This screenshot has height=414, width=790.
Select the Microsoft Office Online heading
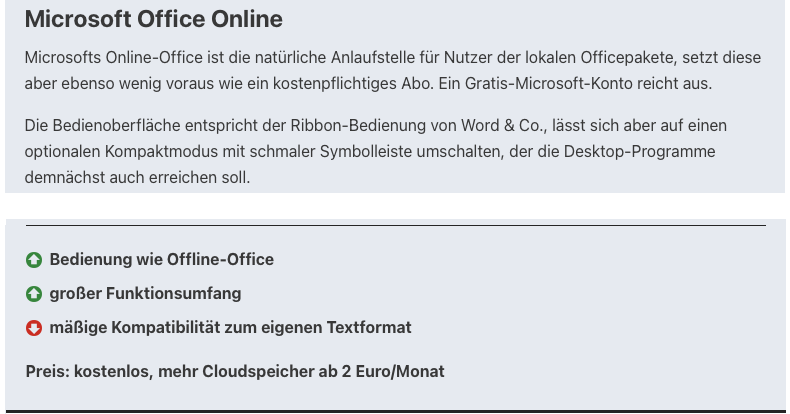click(x=154, y=19)
